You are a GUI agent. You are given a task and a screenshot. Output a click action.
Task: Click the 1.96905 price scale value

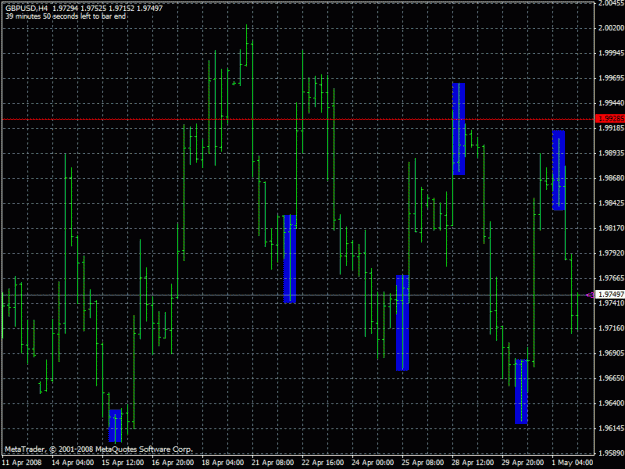point(611,353)
